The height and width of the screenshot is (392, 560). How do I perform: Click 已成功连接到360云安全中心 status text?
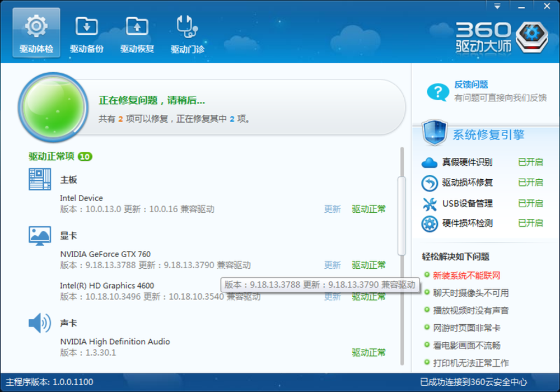pyautogui.click(x=473, y=382)
